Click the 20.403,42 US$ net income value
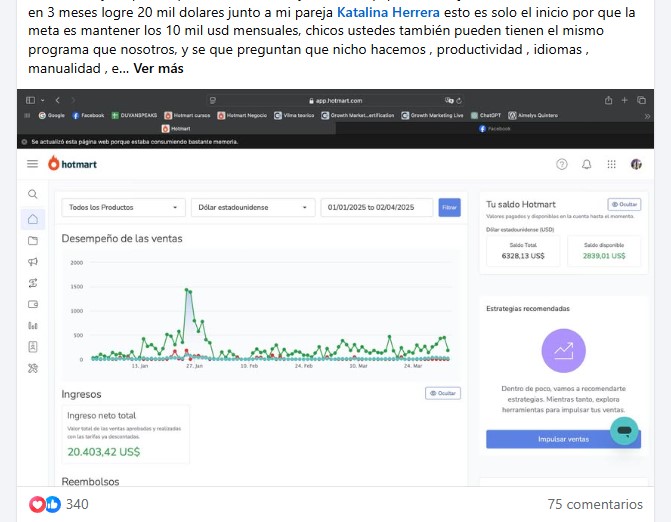The width and height of the screenshot is (671, 522). click(x=104, y=452)
